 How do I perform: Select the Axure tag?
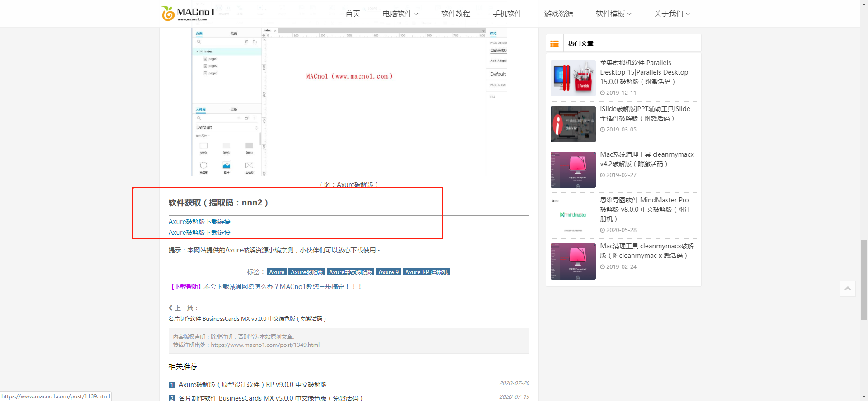277,272
